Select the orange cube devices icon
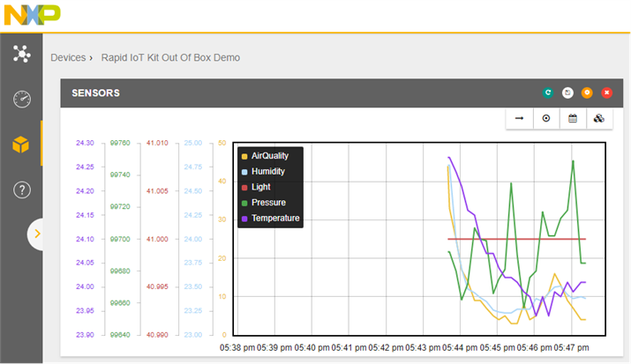Image resolution: width=631 pixels, height=364 pixels. (x=21, y=145)
